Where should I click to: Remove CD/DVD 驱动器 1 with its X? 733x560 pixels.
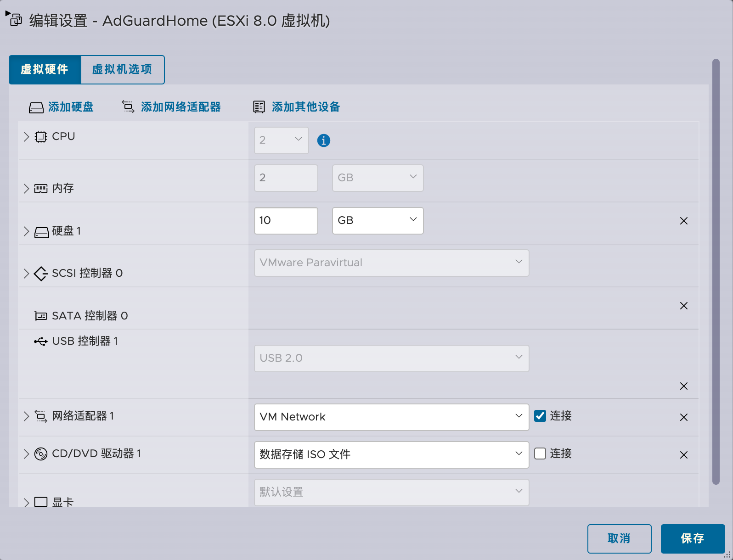(x=684, y=455)
